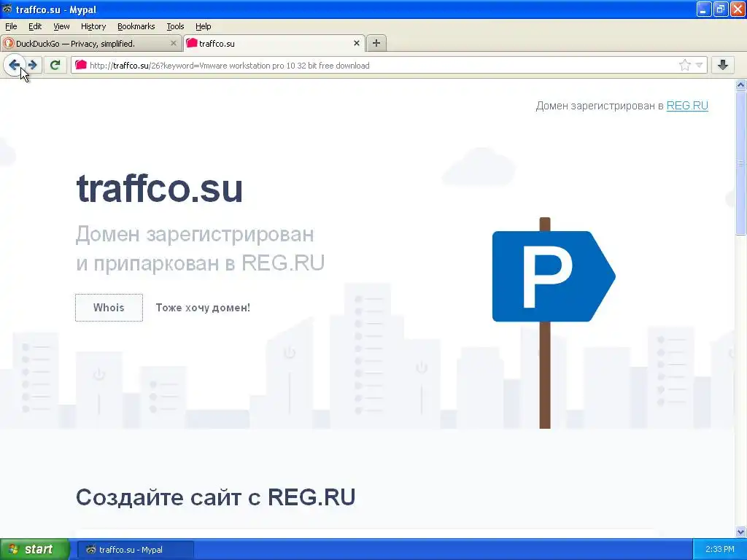
Task: Click the blue parking sign image
Action: (554, 276)
